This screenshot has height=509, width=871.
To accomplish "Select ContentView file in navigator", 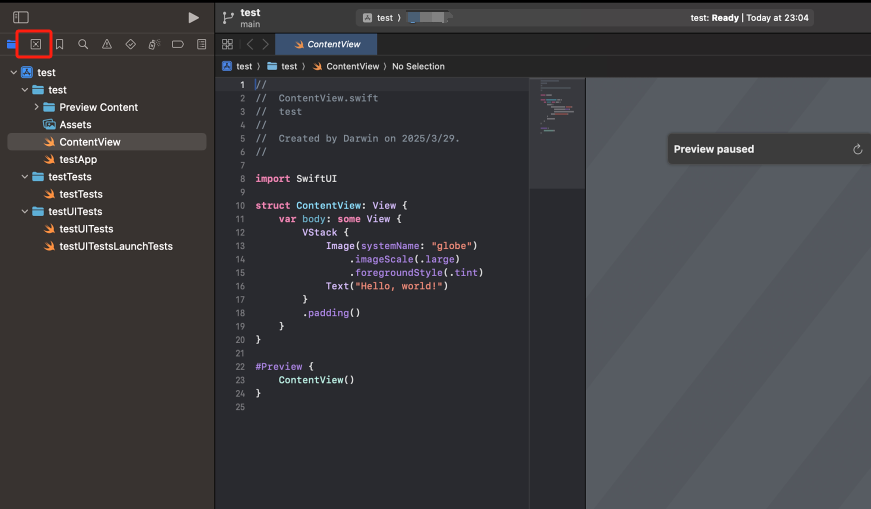I will [x=107, y=142].
